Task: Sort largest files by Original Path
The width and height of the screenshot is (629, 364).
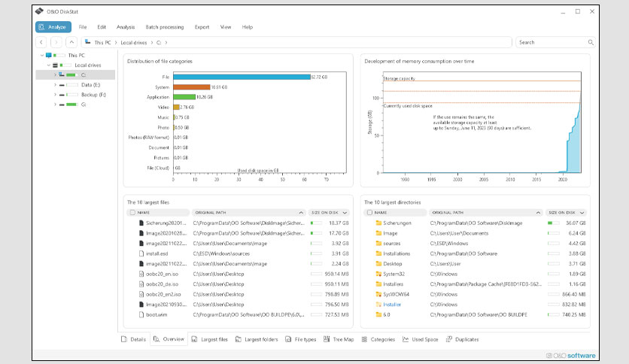Action: click(249, 213)
